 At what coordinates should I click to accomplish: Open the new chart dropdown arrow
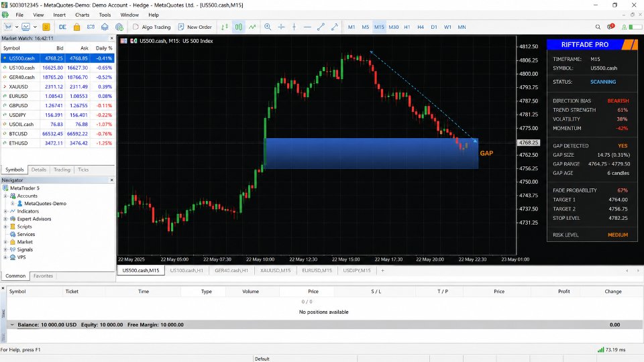pyautogui.click(x=16, y=27)
